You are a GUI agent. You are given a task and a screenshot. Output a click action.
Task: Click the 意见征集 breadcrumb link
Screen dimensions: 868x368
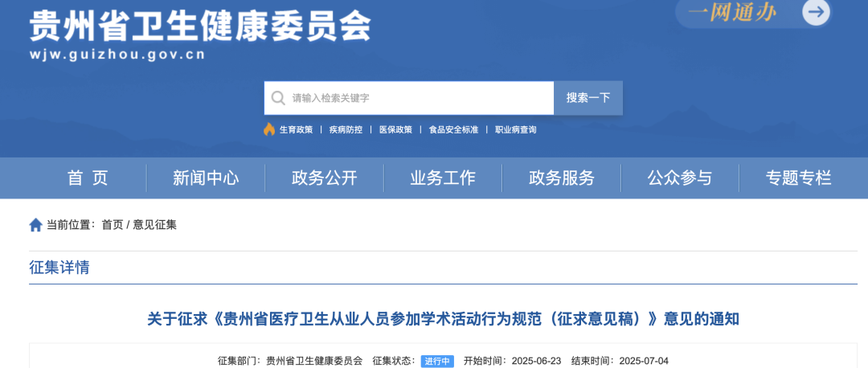click(154, 225)
